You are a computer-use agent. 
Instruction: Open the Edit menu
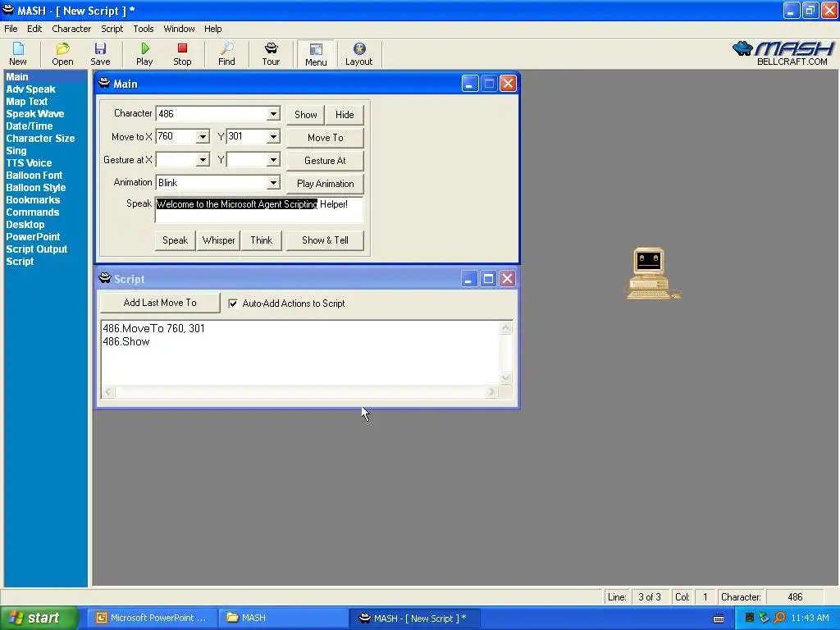34,29
